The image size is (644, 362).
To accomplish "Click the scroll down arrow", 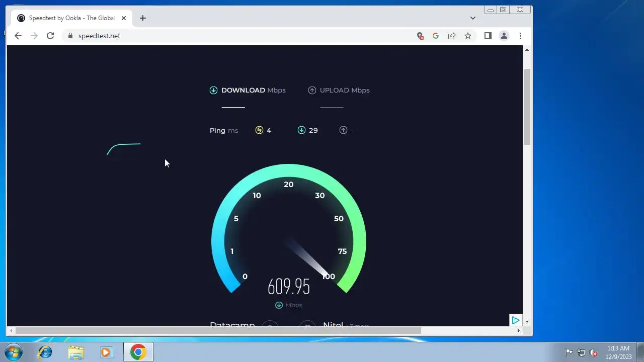I will 527,321.
